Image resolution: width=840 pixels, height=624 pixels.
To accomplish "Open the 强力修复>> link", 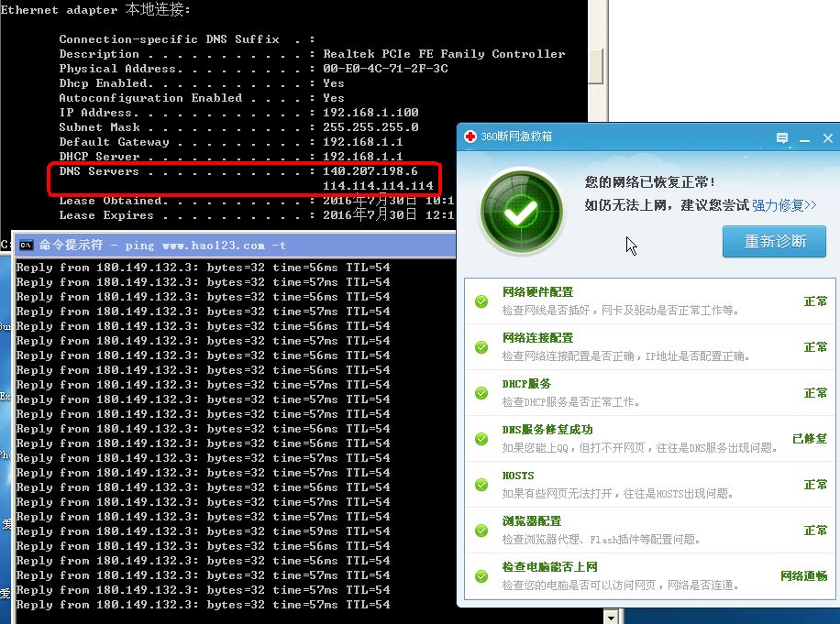I will tap(784, 205).
